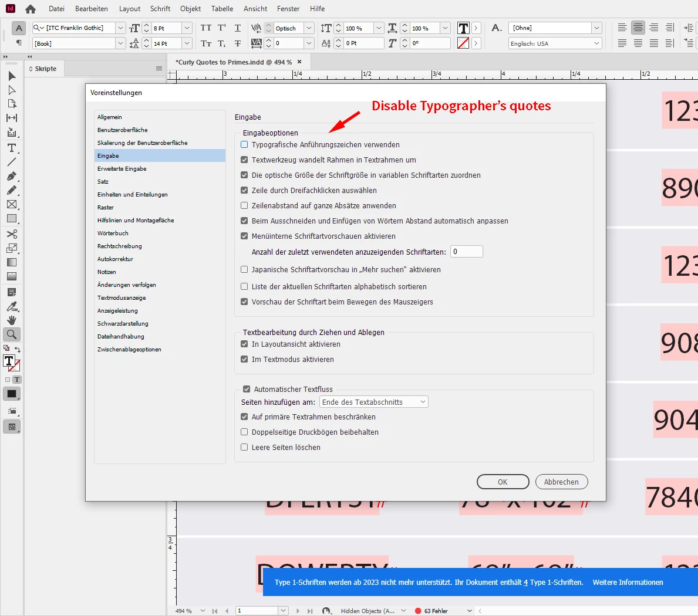Toggle Menüinterne Schriftartvorschauen aktivieren
Image resolution: width=698 pixels, height=616 pixels.
244,236
